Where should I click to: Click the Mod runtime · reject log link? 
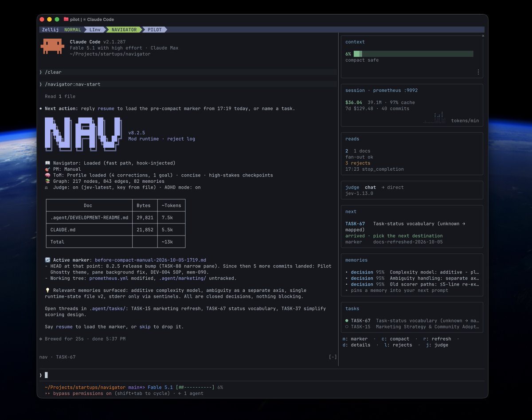tap(162, 139)
